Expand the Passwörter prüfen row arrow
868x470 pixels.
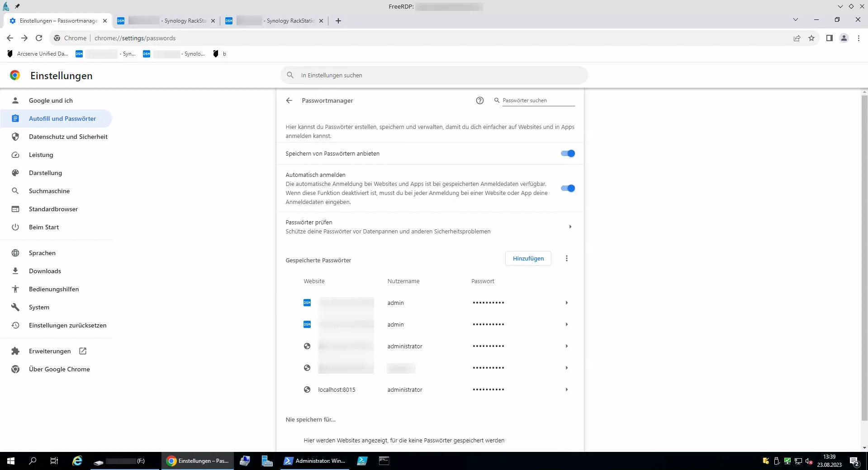pos(570,227)
